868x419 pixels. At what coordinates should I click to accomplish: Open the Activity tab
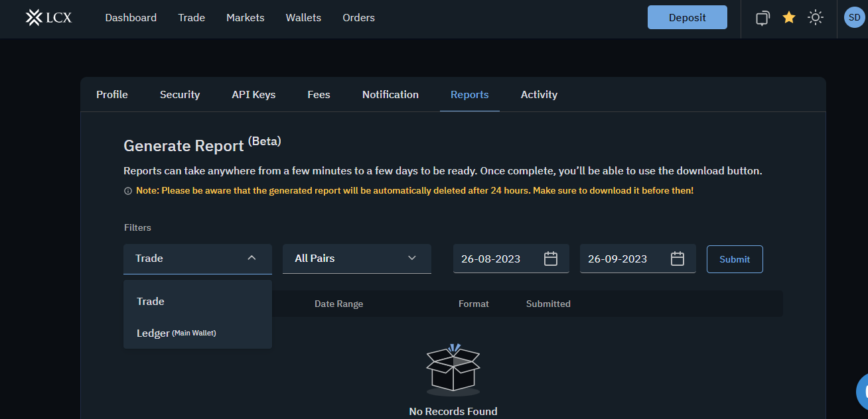(x=539, y=95)
